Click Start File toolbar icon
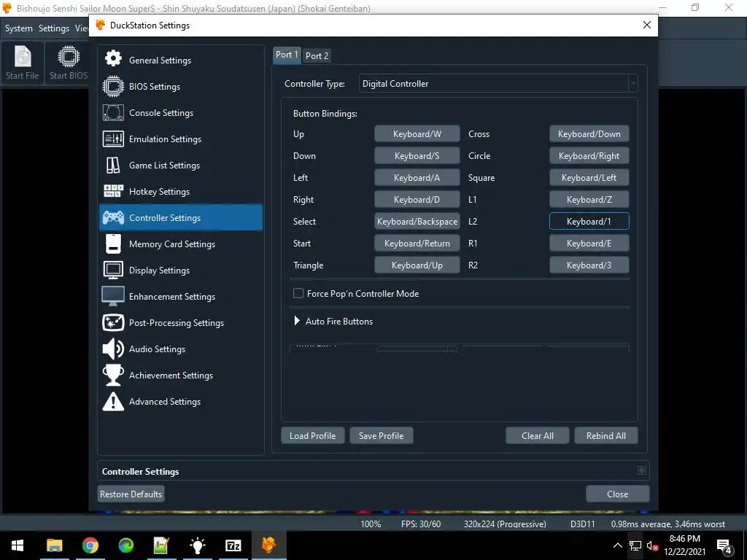This screenshot has height=560, width=747. [23, 63]
